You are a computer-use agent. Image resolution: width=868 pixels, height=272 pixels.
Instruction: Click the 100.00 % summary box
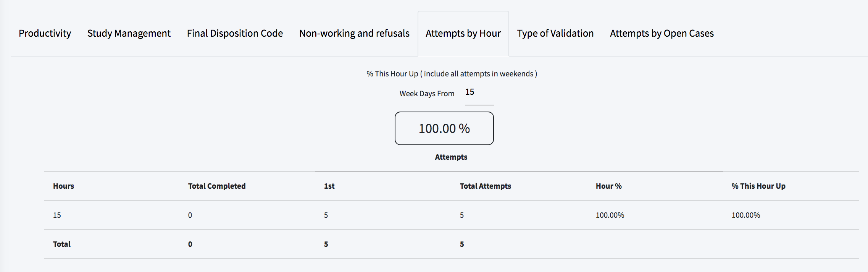[x=444, y=128]
